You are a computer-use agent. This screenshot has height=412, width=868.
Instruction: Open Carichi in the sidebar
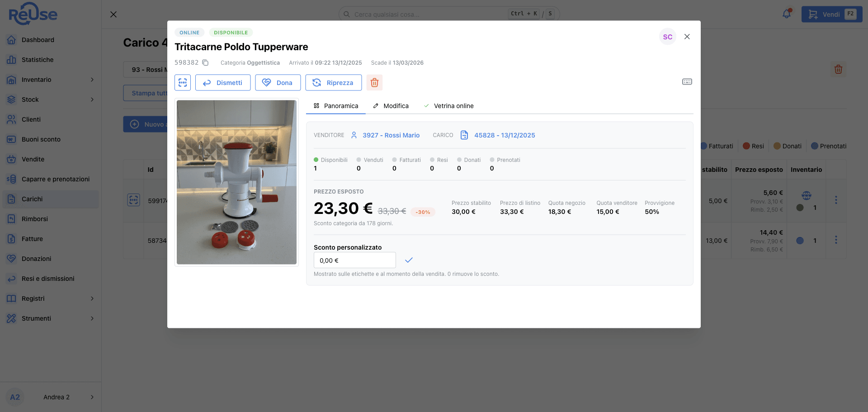pos(51,199)
